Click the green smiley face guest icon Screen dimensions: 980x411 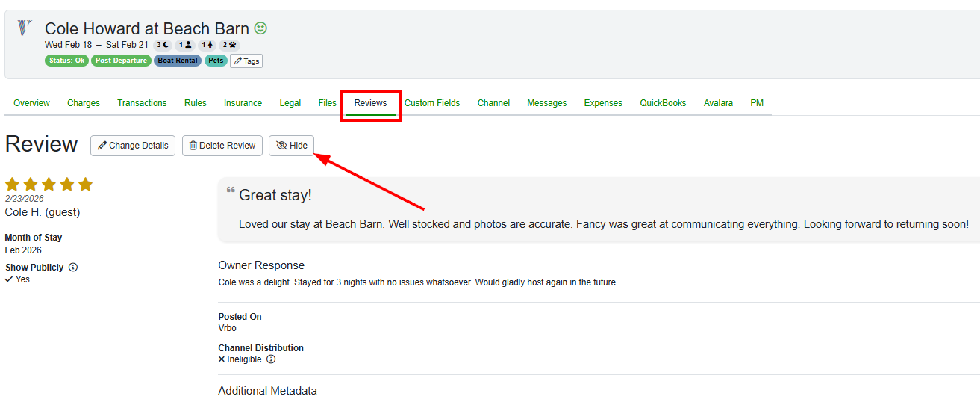[x=260, y=28]
